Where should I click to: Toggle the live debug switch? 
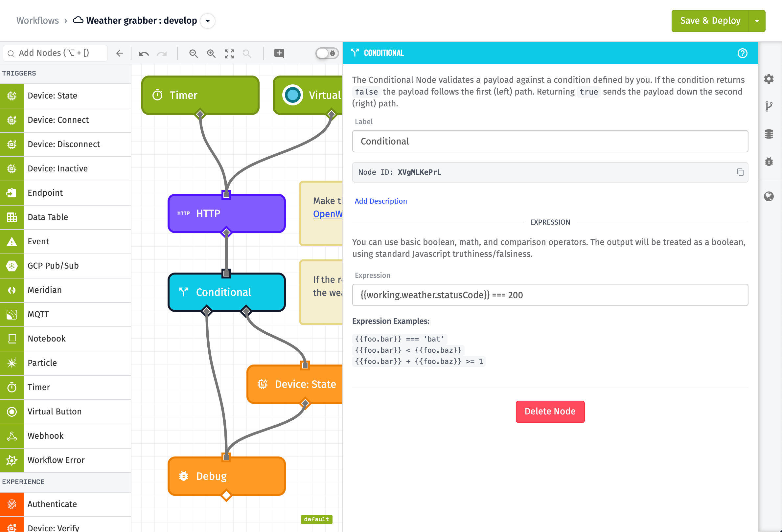pos(327,53)
